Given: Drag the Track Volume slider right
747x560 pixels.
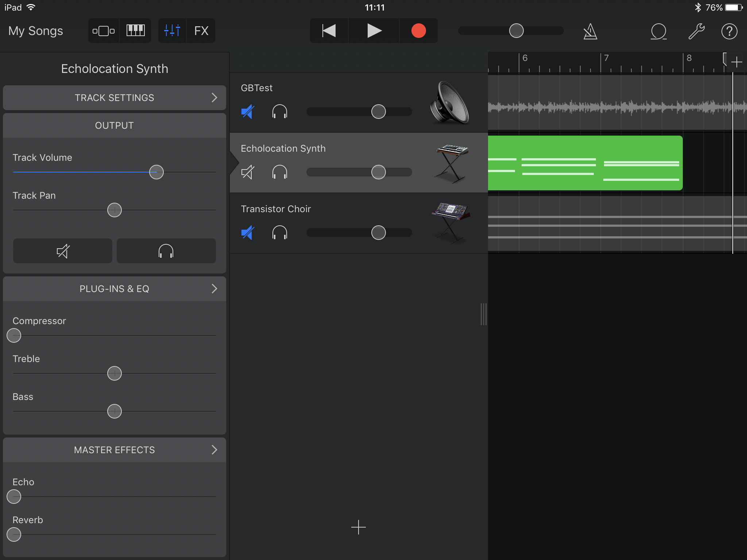Looking at the screenshot, I should pos(156,172).
